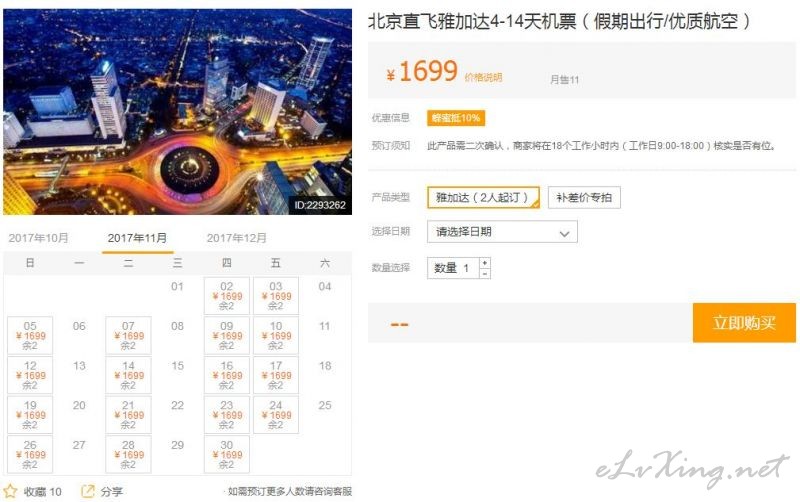Select November 26 on the calendar
This screenshot has width=800, height=502.
click(x=30, y=454)
